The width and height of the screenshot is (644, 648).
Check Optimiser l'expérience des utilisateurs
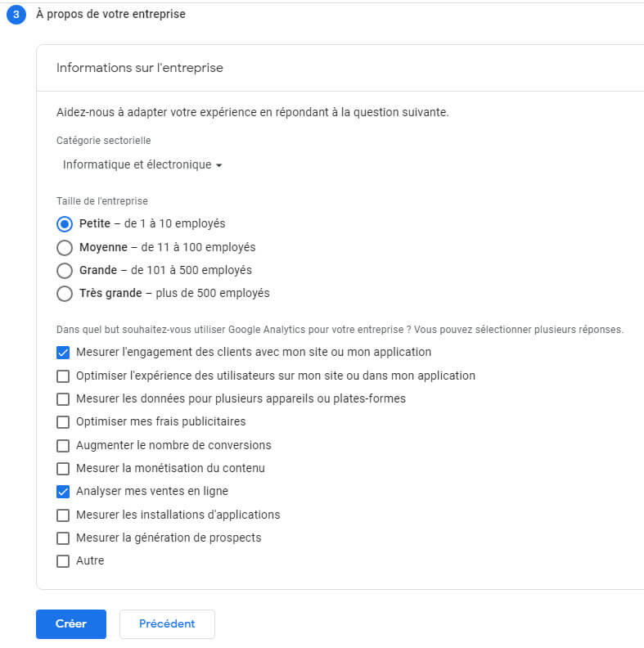(x=63, y=376)
